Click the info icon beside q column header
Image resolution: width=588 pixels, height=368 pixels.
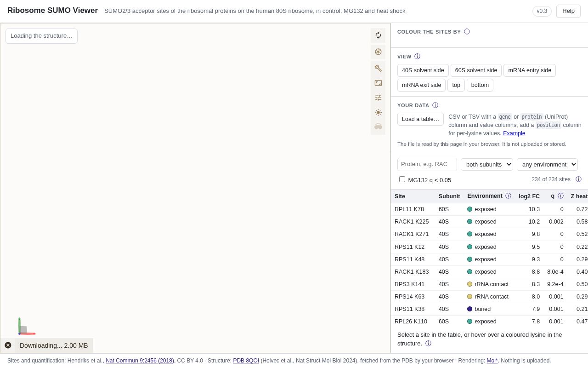pyautogui.click(x=560, y=196)
